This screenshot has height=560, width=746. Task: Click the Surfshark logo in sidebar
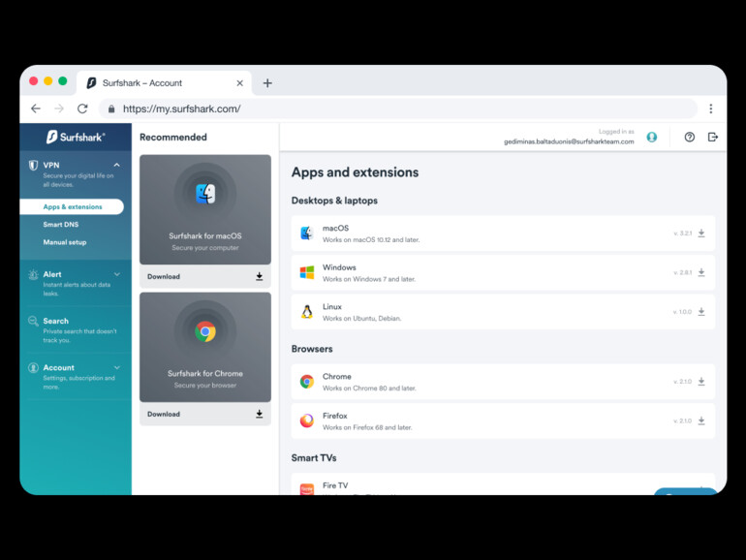76,137
